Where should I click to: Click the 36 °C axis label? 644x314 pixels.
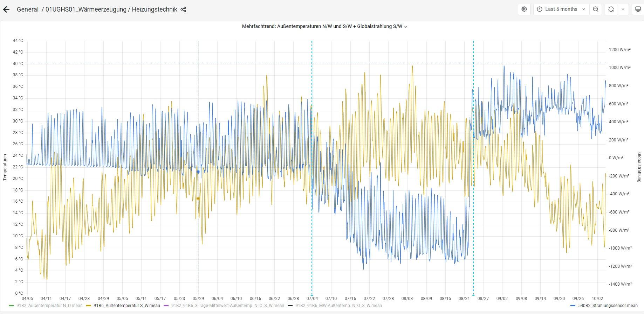coord(18,86)
